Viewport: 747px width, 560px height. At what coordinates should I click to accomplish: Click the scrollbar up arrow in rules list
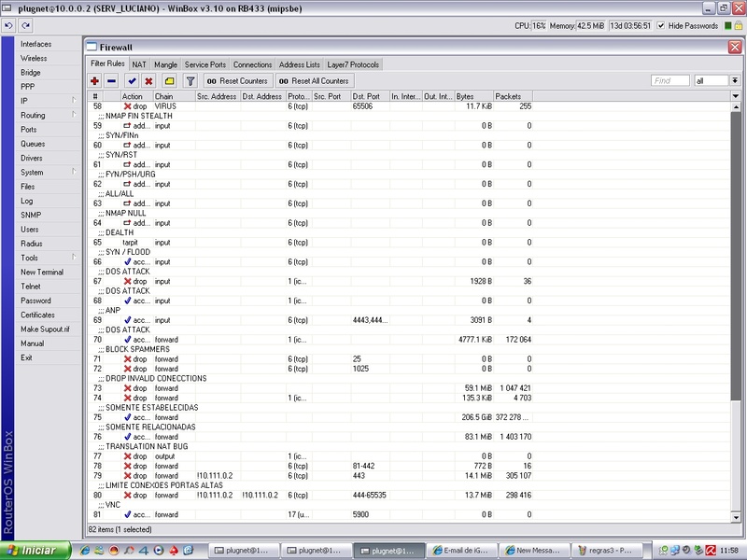(x=736, y=107)
